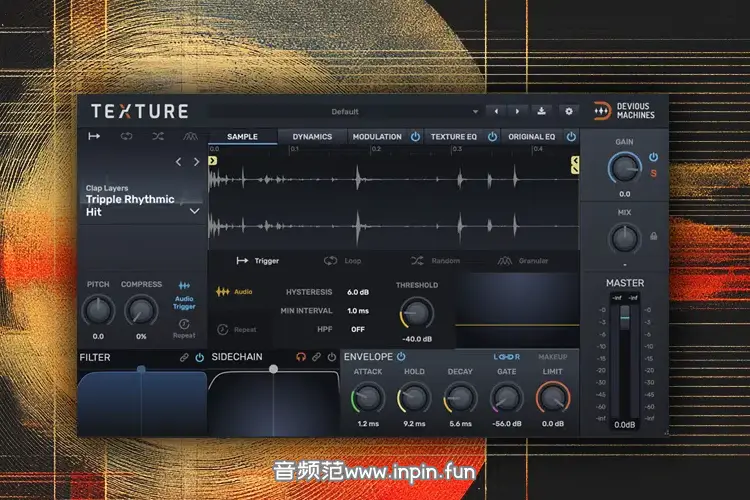Click the save preset download icon
This screenshot has height=500, width=750.
pyautogui.click(x=541, y=111)
